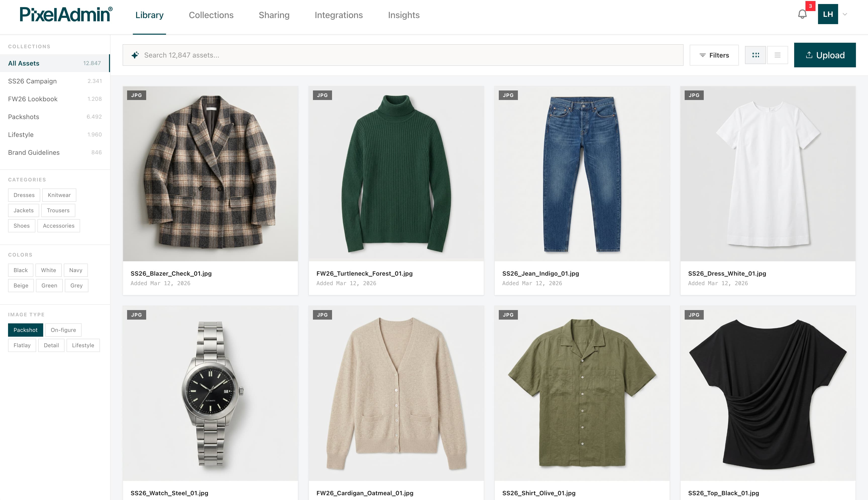Toggle the Packshot image type filter
The width and height of the screenshot is (868, 500).
[25, 330]
